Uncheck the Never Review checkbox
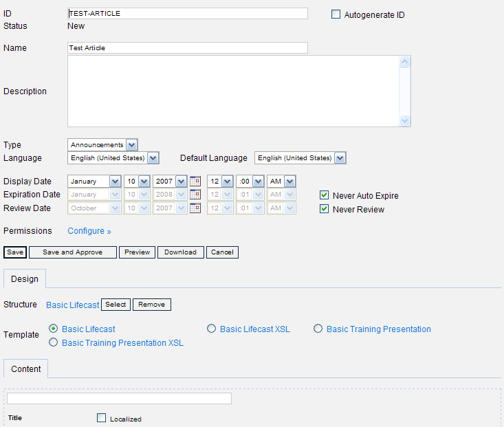This screenshot has width=504, height=427. pos(325,209)
